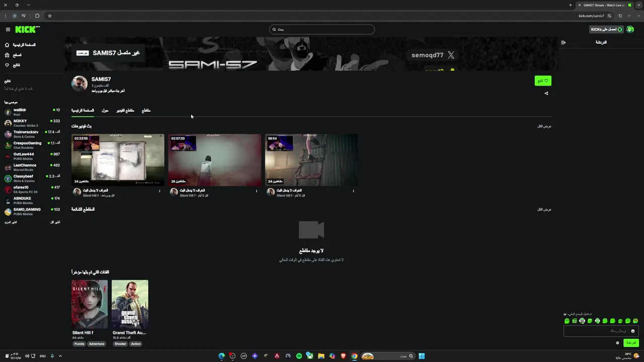The image size is (644, 362).
Task: Open the Brave browser from the taskbar
Action: (343, 356)
